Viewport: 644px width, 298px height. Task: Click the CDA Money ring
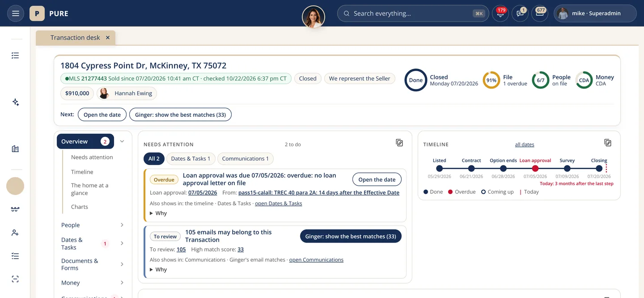coord(584,80)
